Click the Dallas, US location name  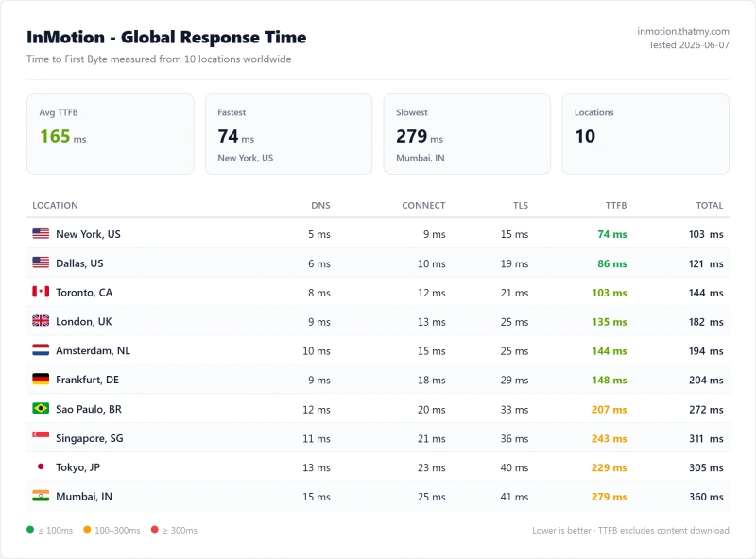[79, 263]
